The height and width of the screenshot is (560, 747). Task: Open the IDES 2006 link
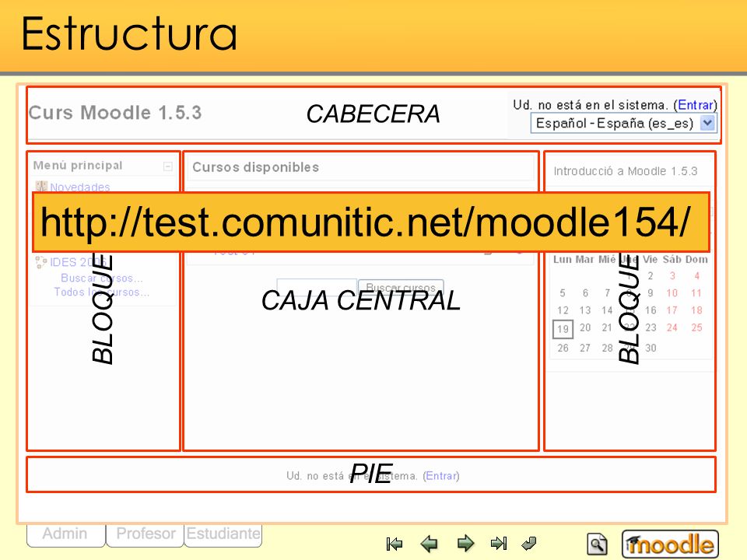click(x=79, y=262)
